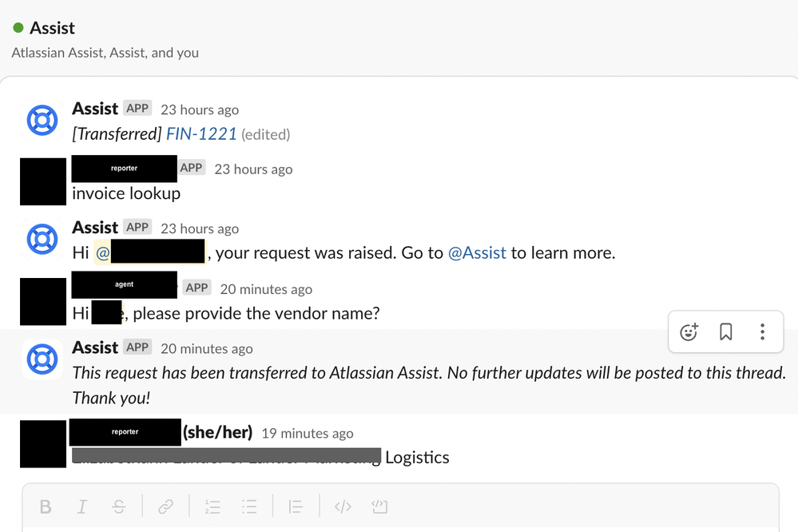Screen dimensions: 798x532
Task: Apply inline code formatting
Action: (x=343, y=506)
